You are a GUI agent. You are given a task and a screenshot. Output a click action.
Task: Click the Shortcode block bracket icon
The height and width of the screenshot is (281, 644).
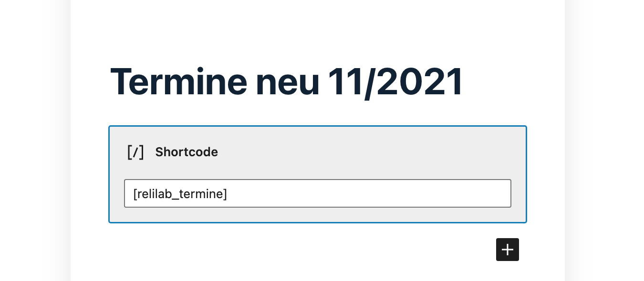pos(135,152)
